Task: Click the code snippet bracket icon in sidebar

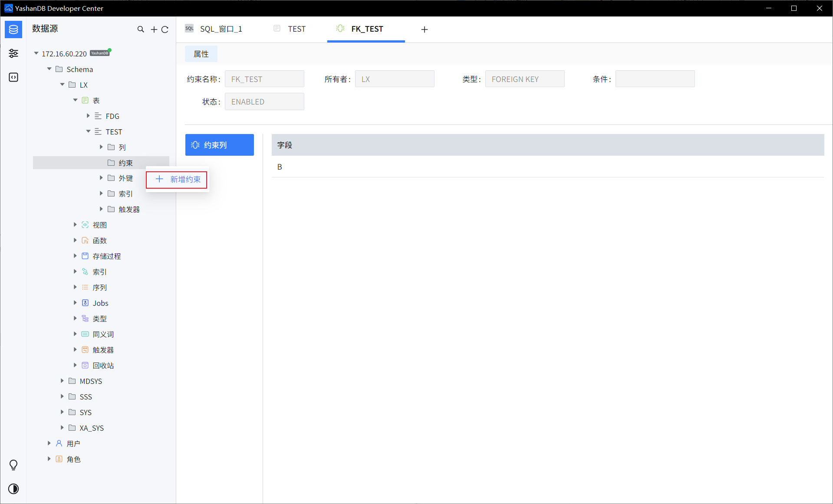Action: point(13,77)
